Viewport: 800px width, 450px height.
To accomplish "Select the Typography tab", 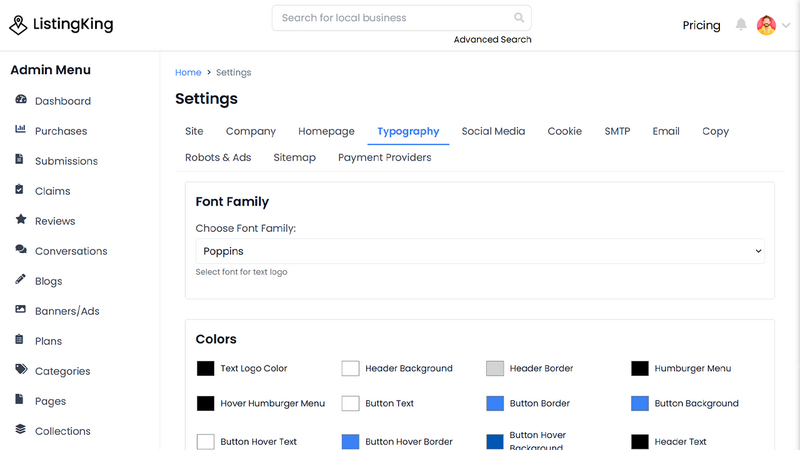I will (408, 131).
